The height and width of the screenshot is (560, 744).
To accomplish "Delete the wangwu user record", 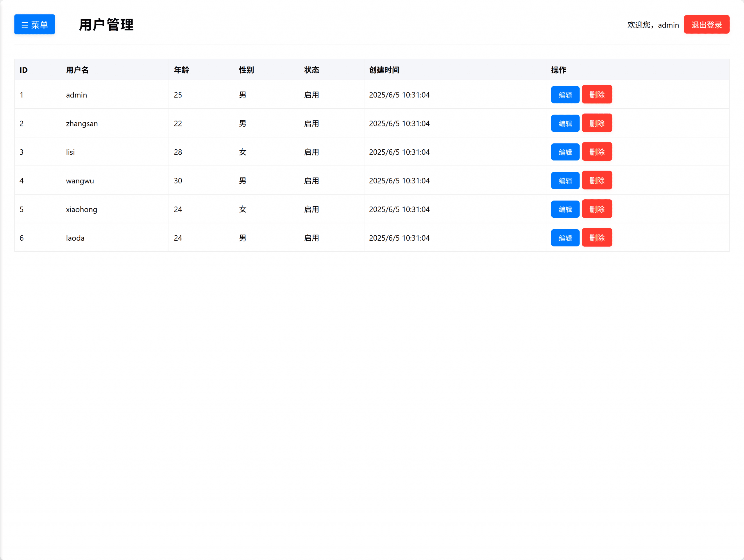I will pos(597,180).
